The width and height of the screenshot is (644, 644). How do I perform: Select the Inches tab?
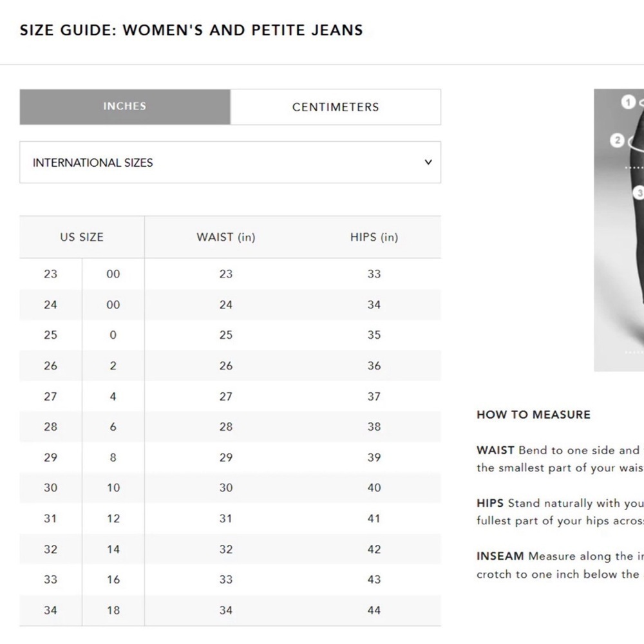(125, 107)
